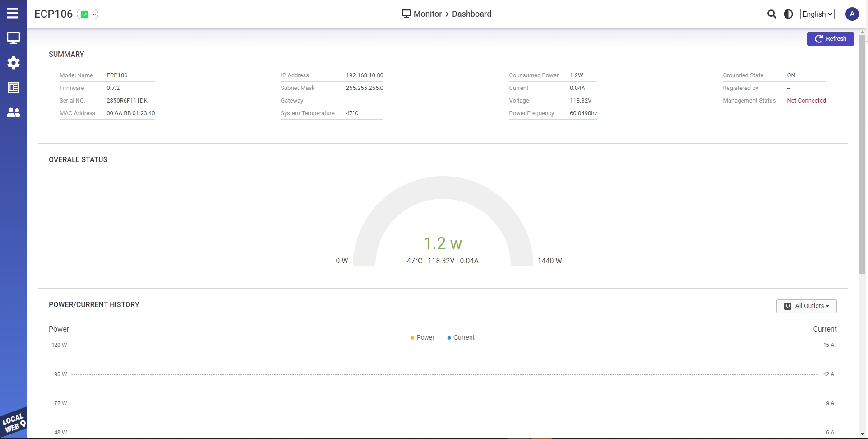The width and height of the screenshot is (868, 439).
Task: Expand the ECP106 outlet status dropdown
Action: (x=88, y=14)
